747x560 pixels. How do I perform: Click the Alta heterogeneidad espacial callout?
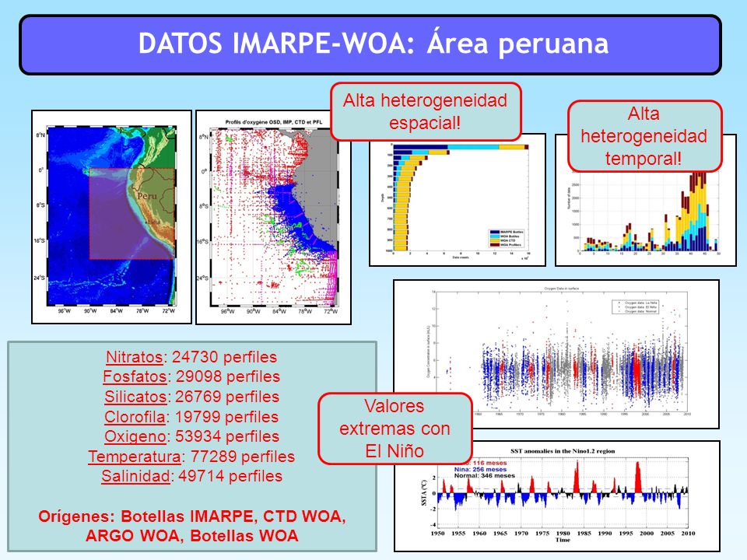(426, 111)
